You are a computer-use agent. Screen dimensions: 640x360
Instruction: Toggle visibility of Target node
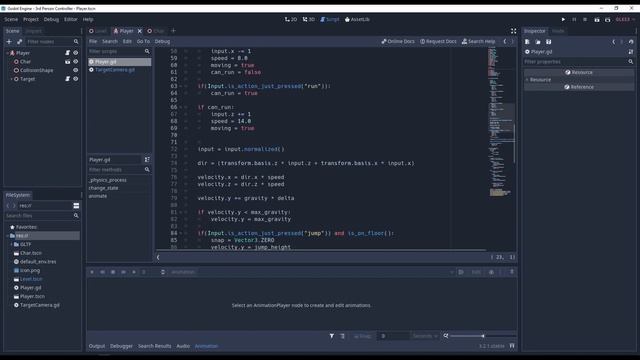[76, 79]
